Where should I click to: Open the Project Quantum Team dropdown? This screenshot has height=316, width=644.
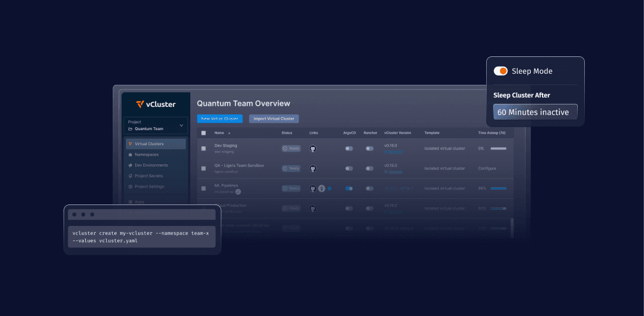coord(155,125)
